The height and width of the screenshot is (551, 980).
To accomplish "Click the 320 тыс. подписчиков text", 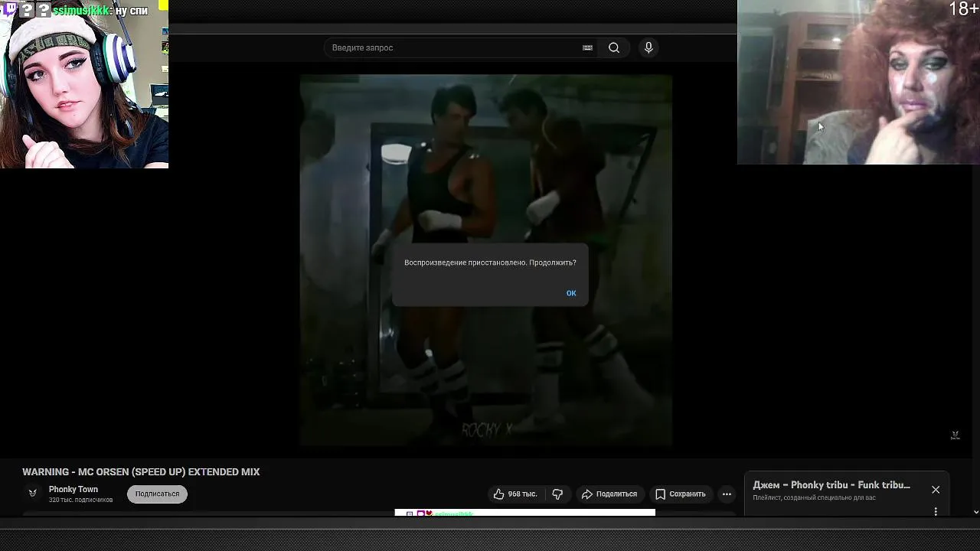I will pyautogui.click(x=80, y=500).
